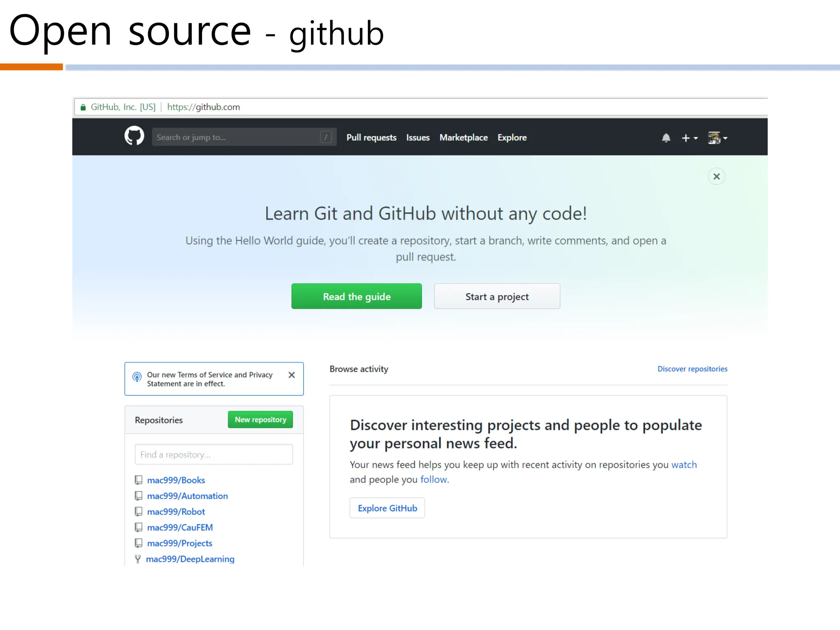Open the user avatar menu
Image resolution: width=840 pixels, height=630 pixels.
[717, 138]
